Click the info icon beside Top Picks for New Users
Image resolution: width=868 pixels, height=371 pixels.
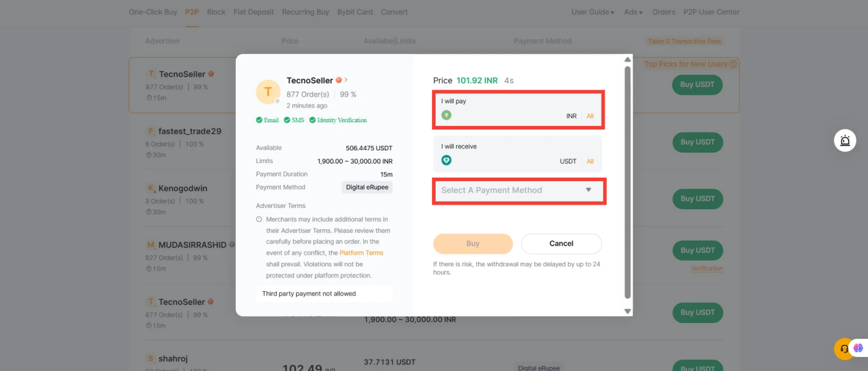(734, 63)
